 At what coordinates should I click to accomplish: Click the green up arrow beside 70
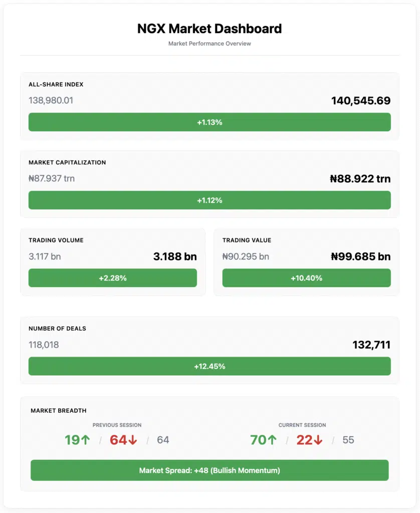(x=272, y=440)
